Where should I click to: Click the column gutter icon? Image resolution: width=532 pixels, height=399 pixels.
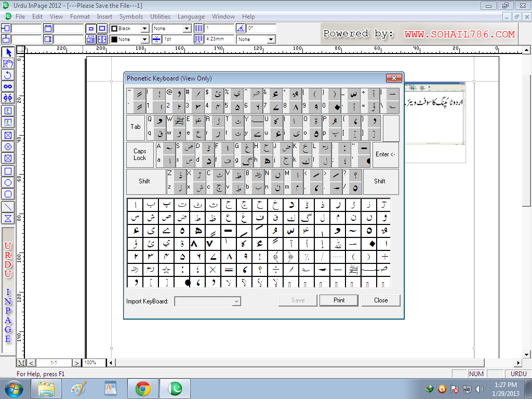199,39
